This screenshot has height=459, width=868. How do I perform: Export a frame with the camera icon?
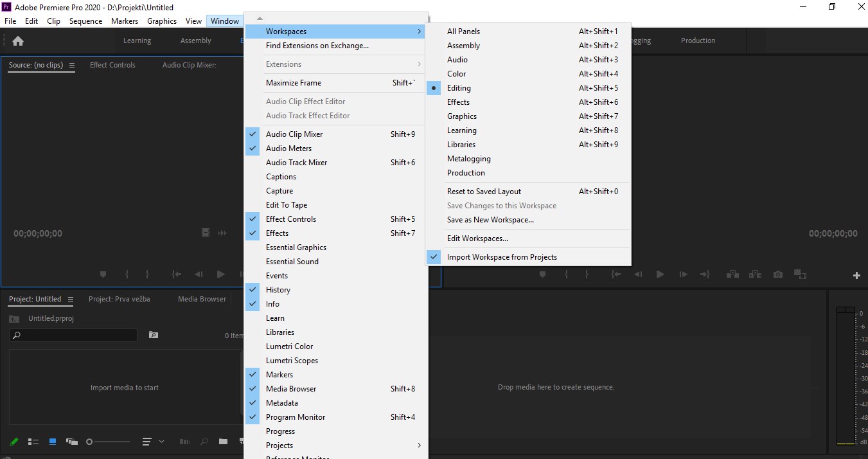click(778, 274)
